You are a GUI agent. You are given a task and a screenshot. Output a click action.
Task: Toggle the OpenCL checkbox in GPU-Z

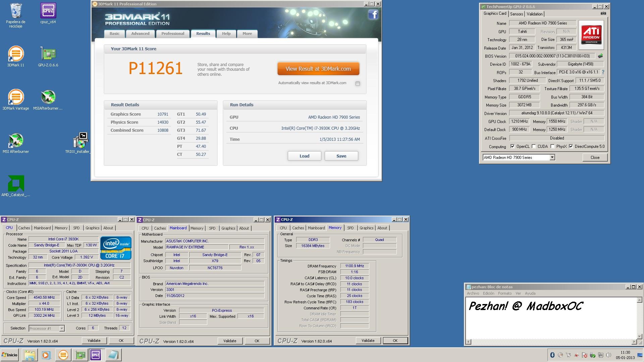tap(512, 146)
